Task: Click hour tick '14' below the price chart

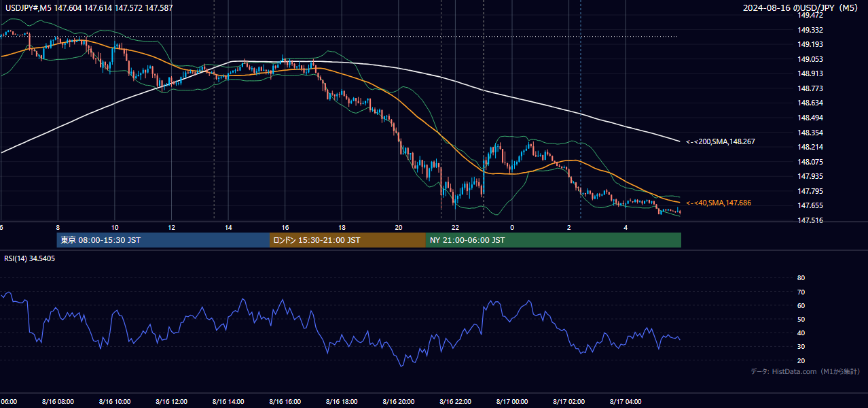Action: [228, 227]
